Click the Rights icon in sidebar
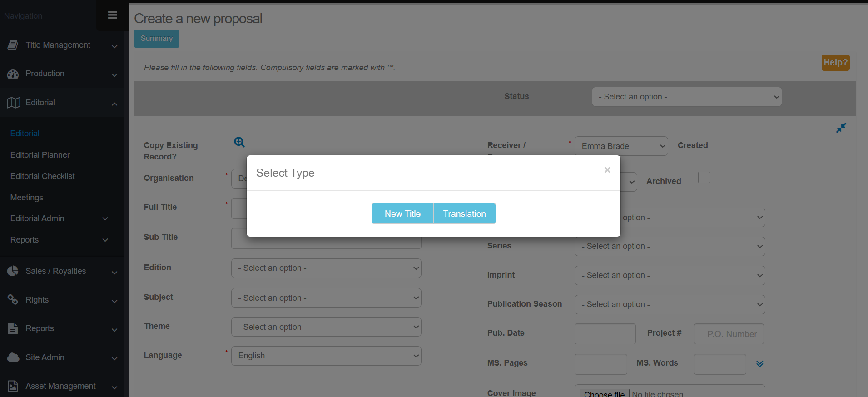The height and width of the screenshot is (397, 868). [x=13, y=300]
